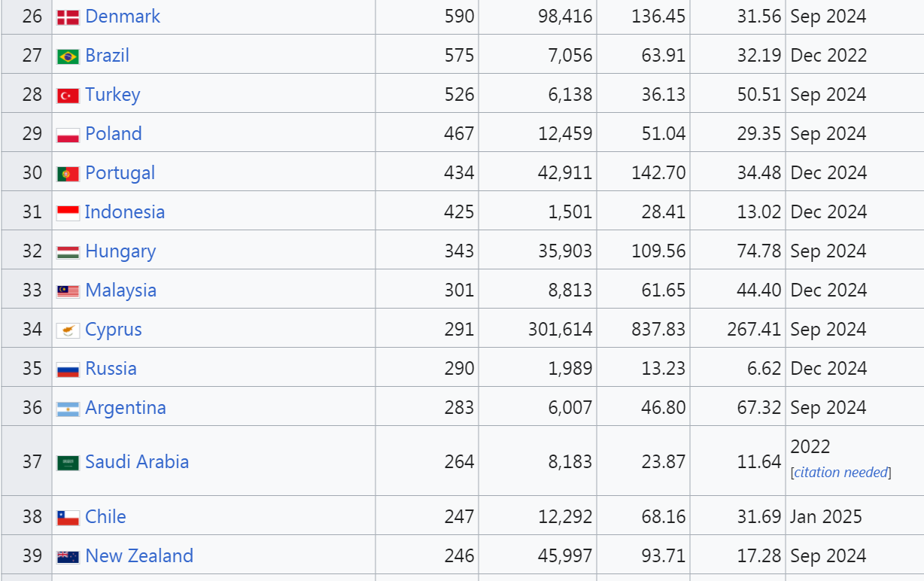
Task: Open the citation needed link
Action: [842, 473]
